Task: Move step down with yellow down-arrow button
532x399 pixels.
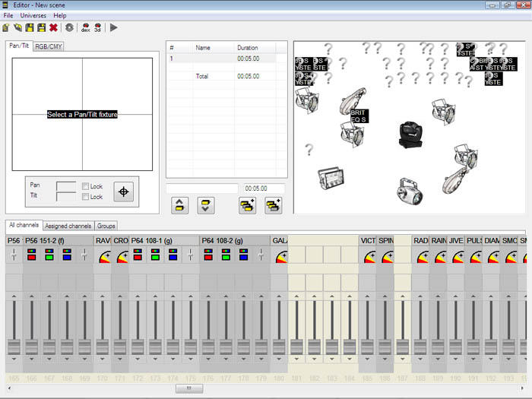Action: 204,204
